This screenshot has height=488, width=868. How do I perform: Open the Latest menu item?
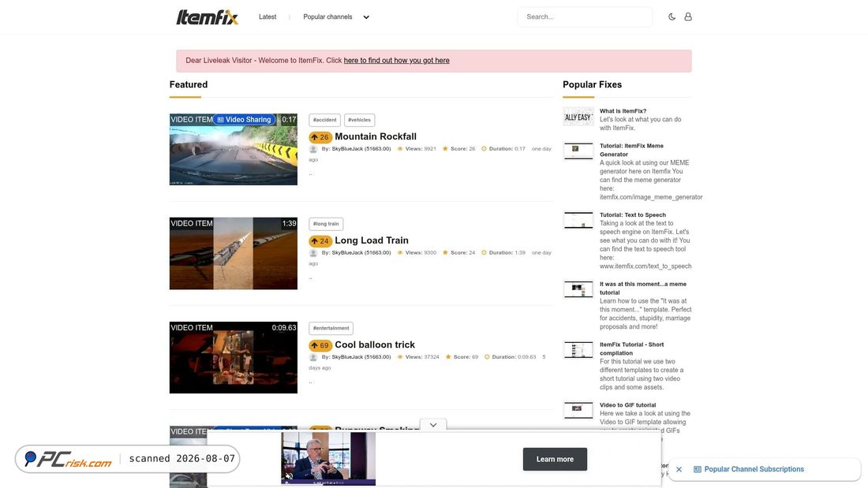point(268,17)
